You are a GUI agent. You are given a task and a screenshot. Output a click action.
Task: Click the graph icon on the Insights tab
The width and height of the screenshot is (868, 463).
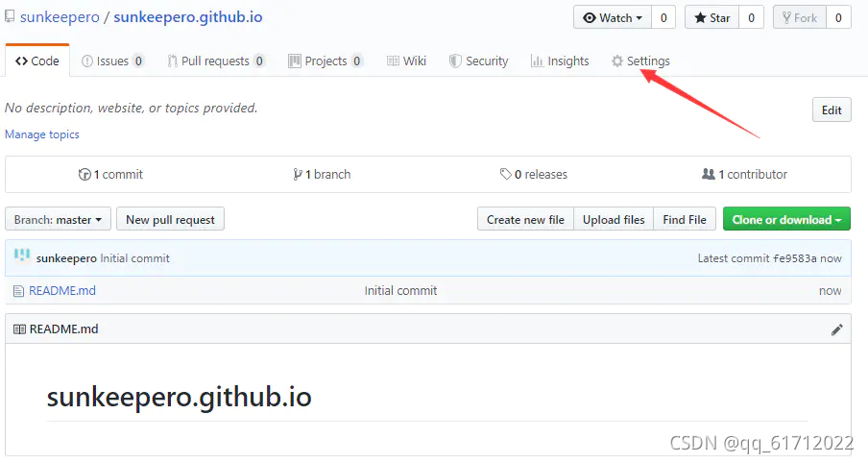click(x=537, y=61)
